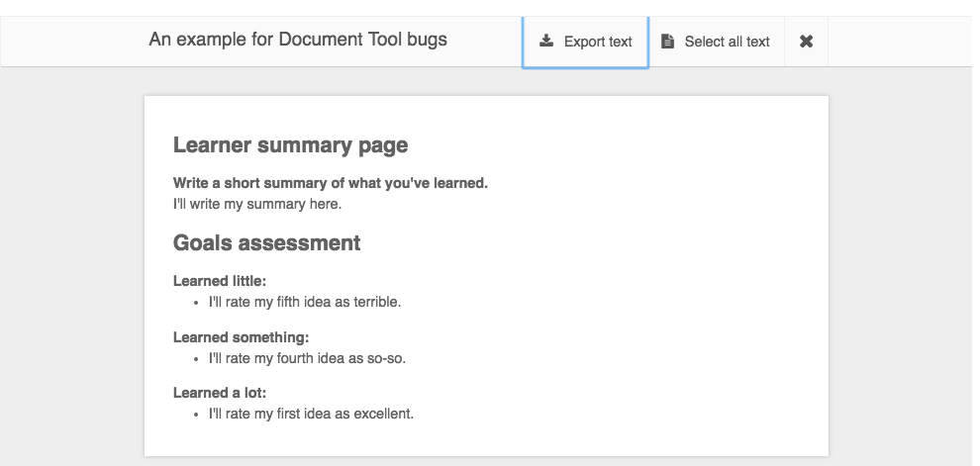Click the Export text label
The width and height of the screenshot is (980, 466).
pyautogui.click(x=598, y=42)
